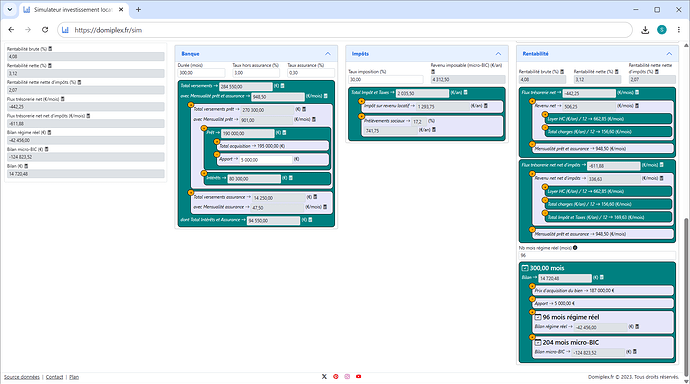Toggle orange node of Revenu net block
The height and width of the screenshot is (384, 690).
tap(532, 101)
